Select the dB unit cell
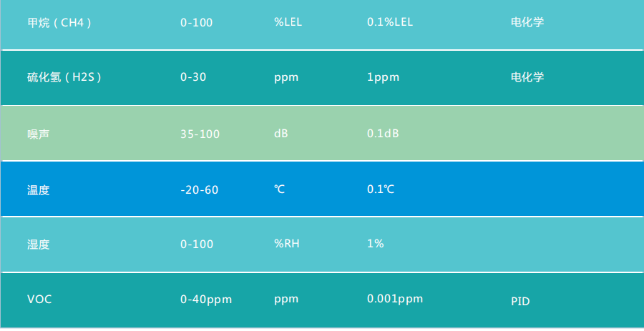Image resolution: width=644 pixels, height=331 pixels. point(281,134)
